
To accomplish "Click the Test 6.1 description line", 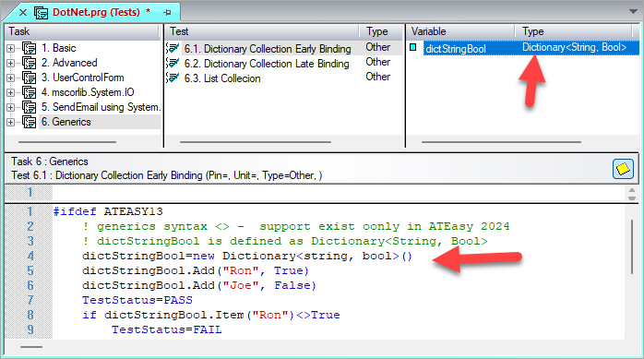I will click(167, 175).
